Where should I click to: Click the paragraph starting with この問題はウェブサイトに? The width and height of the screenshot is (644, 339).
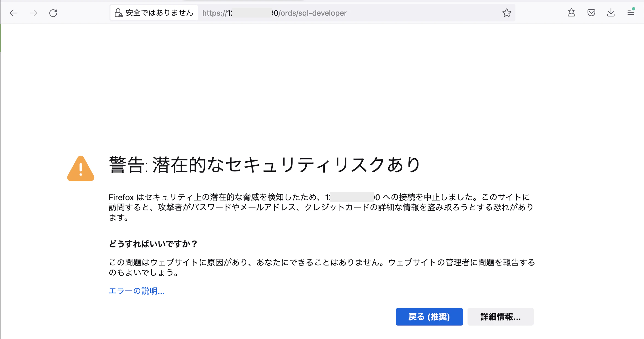322,267
